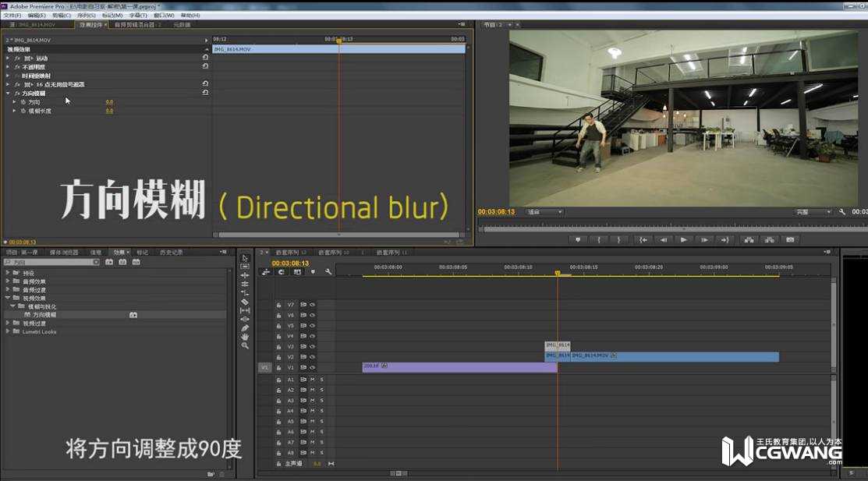Image resolution: width=868 pixels, height=481 pixels.
Task: Click the 方向 value 0.0
Action: click(x=110, y=102)
